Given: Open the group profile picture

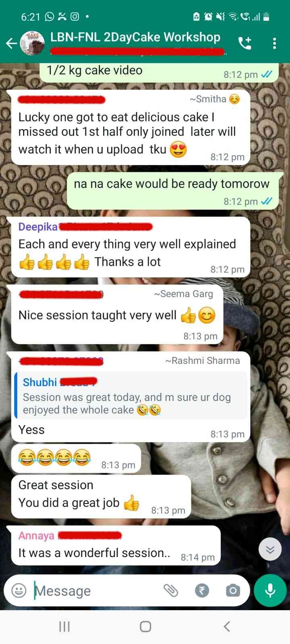Looking at the screenshot, I should click(x=32, y=43).
